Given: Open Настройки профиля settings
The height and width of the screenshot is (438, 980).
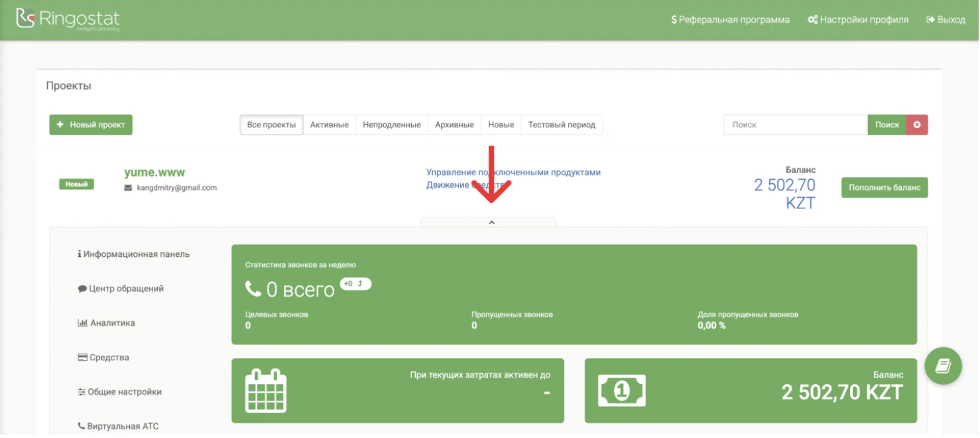Looking at the screenshot, I should point(858,20).
